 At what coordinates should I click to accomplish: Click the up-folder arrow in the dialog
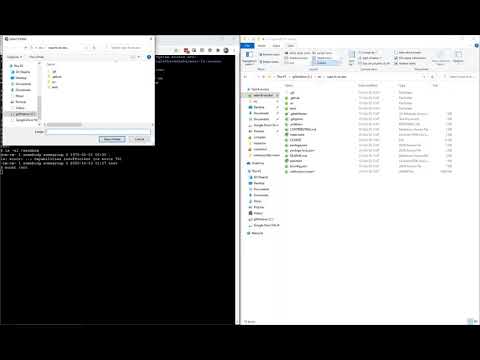click(26, 48)
